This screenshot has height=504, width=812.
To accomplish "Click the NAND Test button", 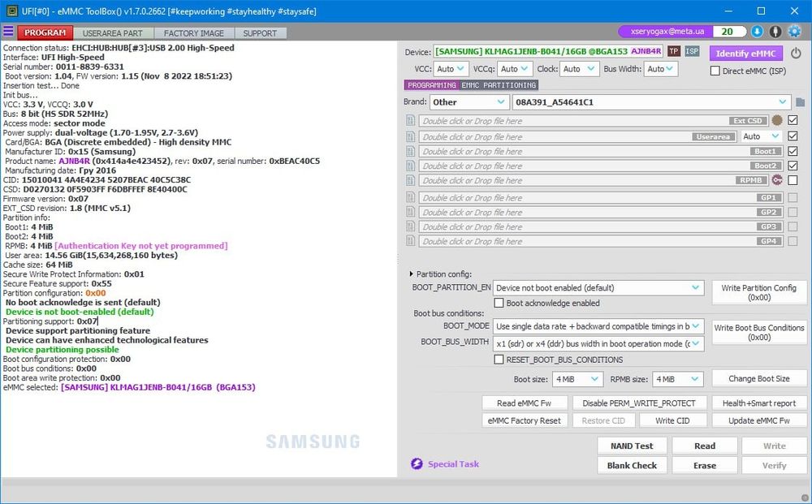I will click(x=632, y=446).
